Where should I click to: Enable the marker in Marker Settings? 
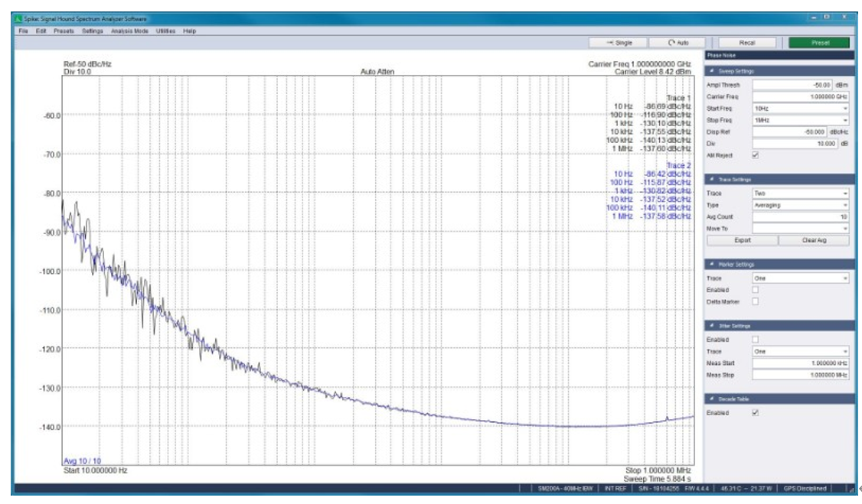[x=756, y=290]
